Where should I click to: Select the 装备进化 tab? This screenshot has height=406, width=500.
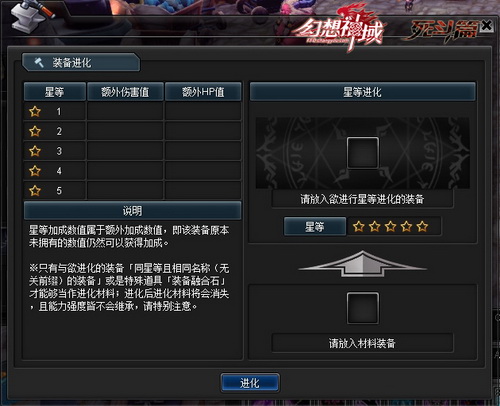pos(81,62)
